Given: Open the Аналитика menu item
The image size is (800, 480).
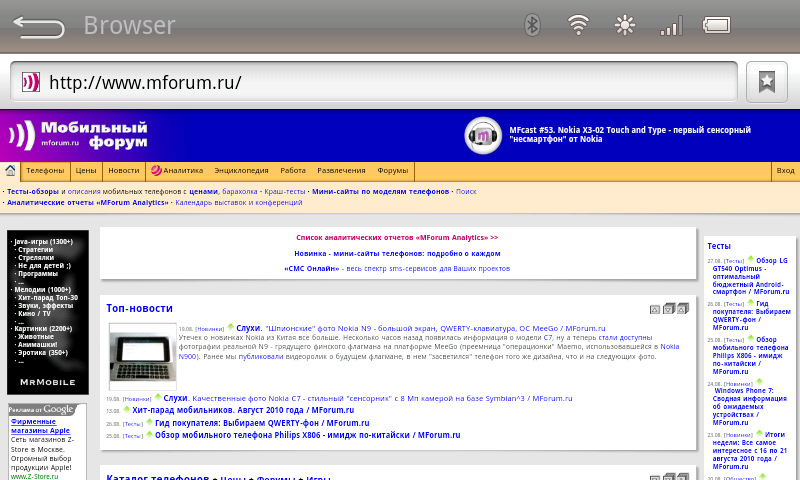Looking at the screenshot, I should [178, 171].
